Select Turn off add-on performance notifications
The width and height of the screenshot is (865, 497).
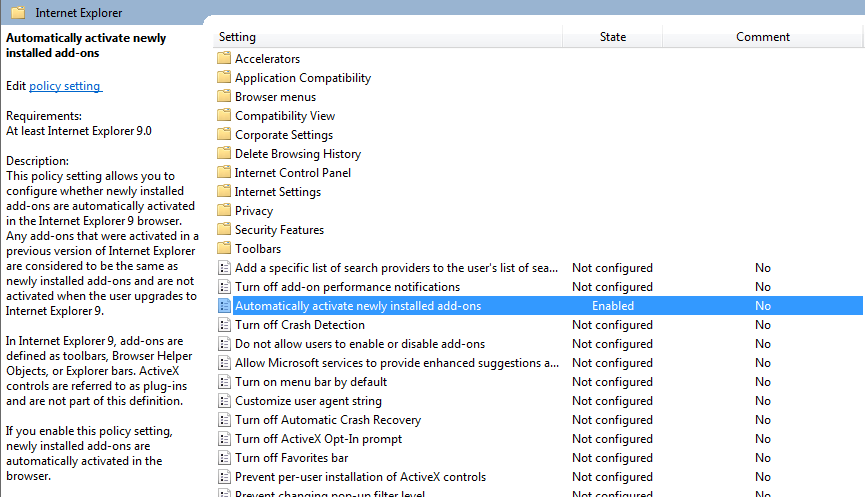[347, 287]
